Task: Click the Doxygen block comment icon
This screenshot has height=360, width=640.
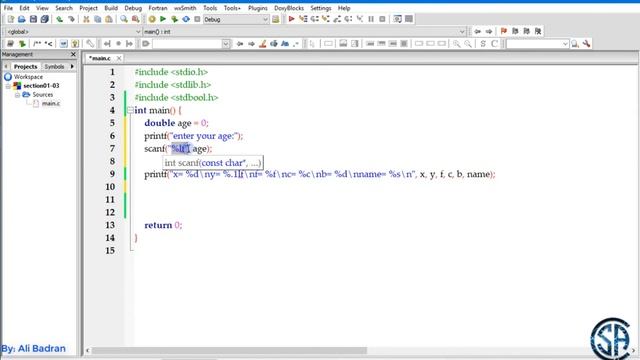Action: click(37, 44)
